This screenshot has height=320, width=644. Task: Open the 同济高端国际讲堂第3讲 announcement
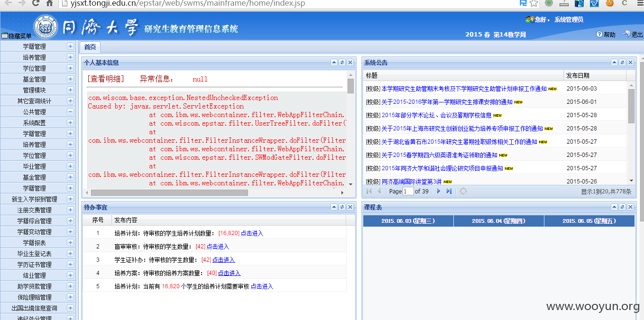click(x=412, y=182)
